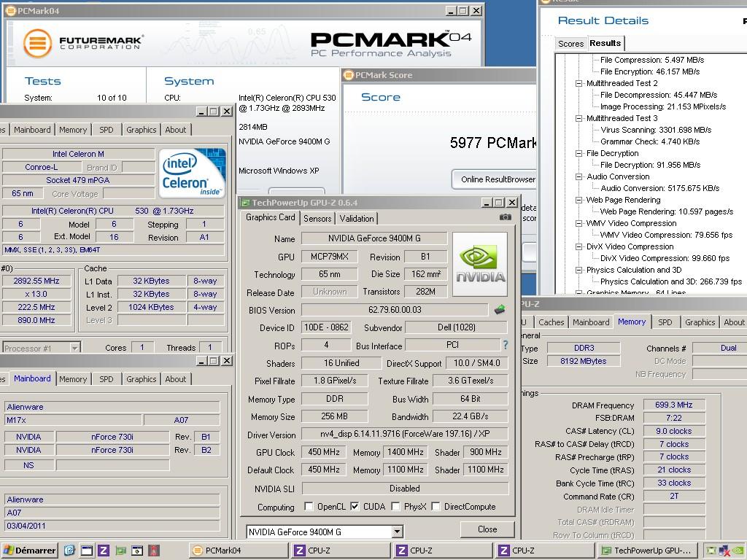Click the DRAM Frequency 699.3 MHz value

click(673, 405)
